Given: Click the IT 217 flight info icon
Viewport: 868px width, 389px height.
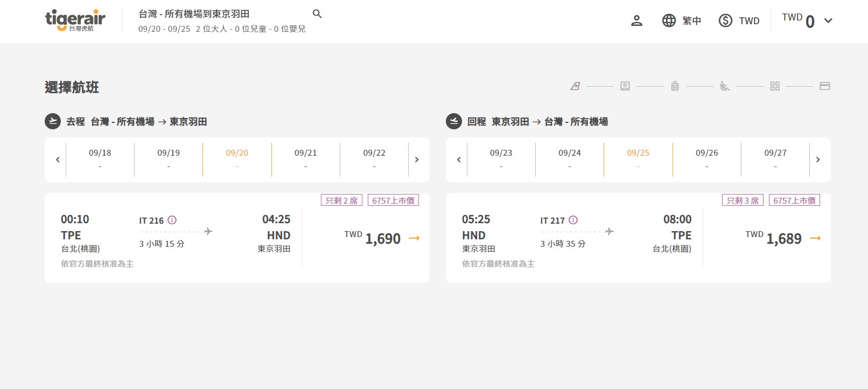Looking at the screenshot, I should click(573, 220).
